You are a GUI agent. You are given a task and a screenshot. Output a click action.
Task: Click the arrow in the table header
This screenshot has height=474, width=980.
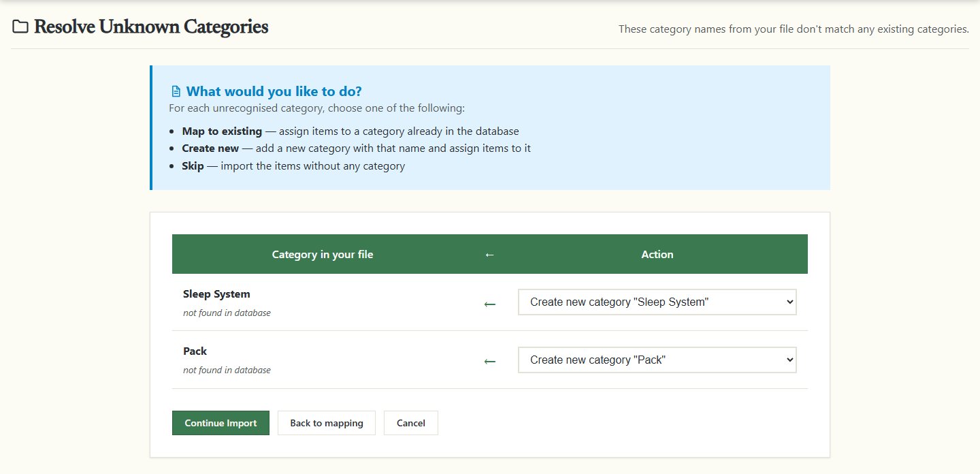pos(490,254)
